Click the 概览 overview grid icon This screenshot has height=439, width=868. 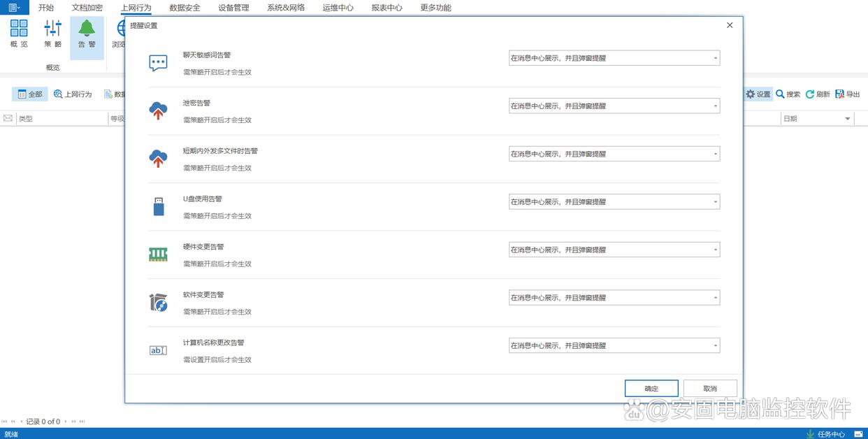point(19,28)
